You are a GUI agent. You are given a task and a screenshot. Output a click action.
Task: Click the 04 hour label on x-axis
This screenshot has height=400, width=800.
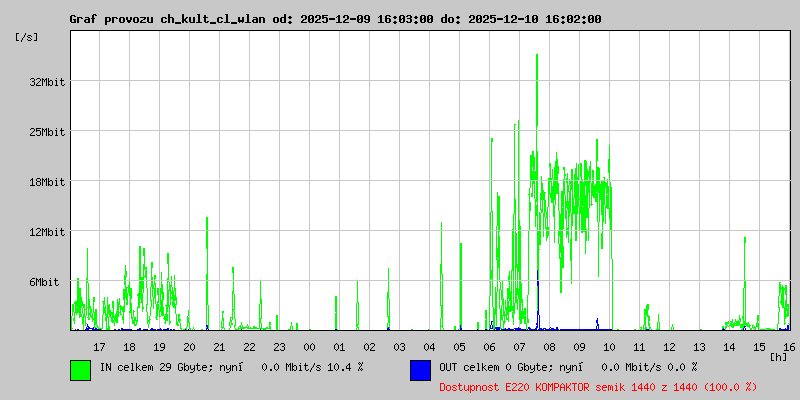pyautogui.click(x=430, y=347)
